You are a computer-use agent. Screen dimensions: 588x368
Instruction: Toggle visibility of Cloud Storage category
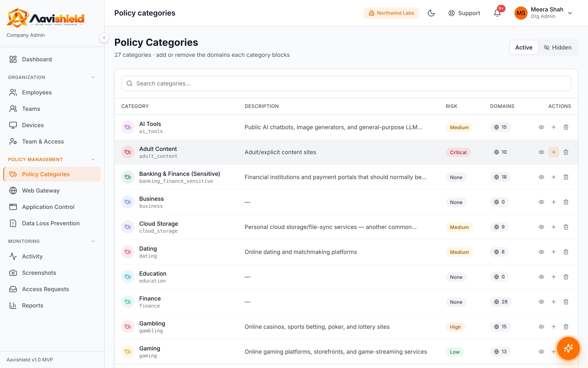[x=541, y=227]
